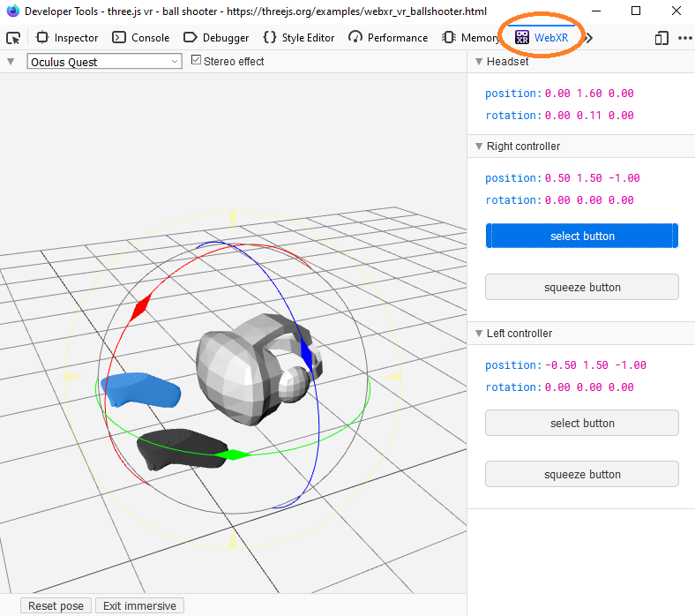Maximize the Developer Tools window
Viewport: 695px width, 616px height.
tap(636, 11)
